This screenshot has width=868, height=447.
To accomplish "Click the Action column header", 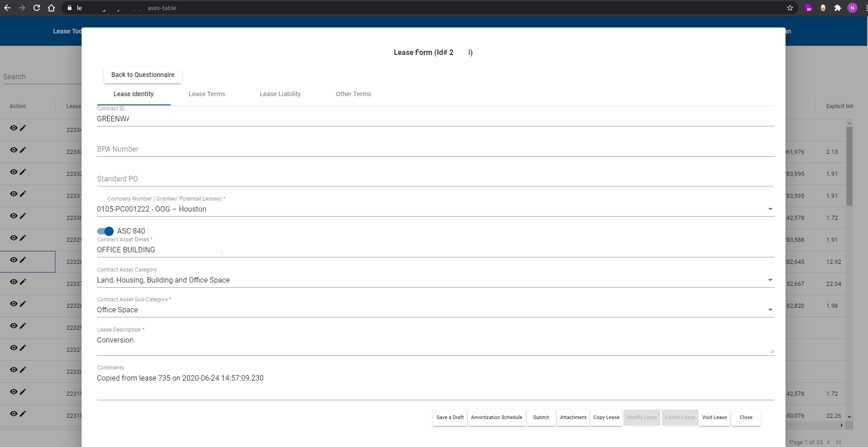I will tap(18, 106).
